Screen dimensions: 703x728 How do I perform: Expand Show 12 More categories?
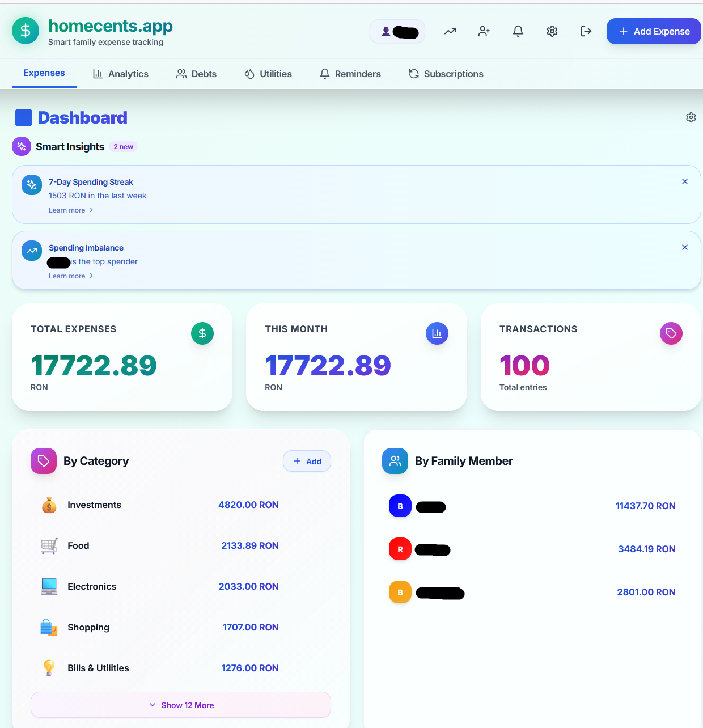coord(180,705)
